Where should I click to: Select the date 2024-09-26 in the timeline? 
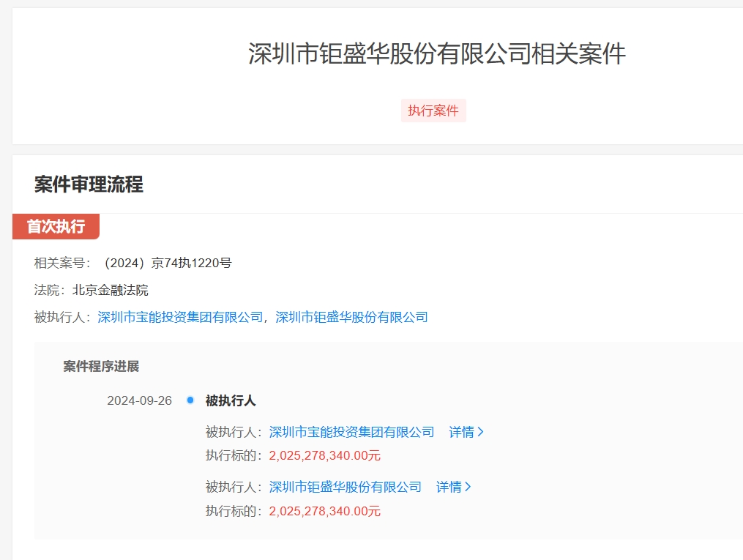point(139,400)
